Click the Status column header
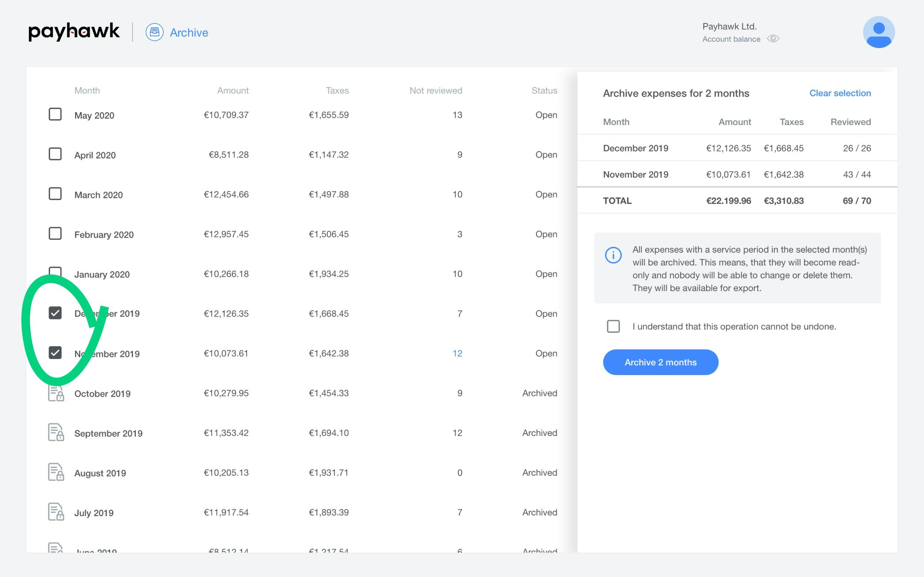 pos(544,90)
